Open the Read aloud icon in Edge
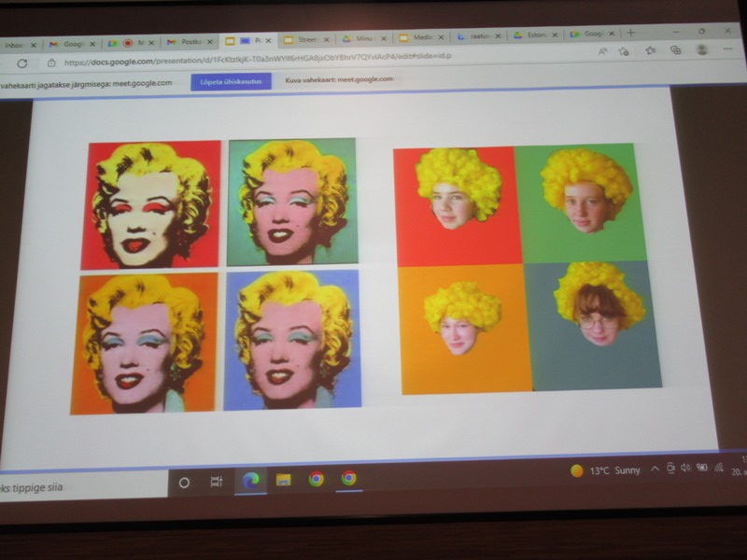Image resolution: width=747 pixels, height=560 pixels. point(602,51)
